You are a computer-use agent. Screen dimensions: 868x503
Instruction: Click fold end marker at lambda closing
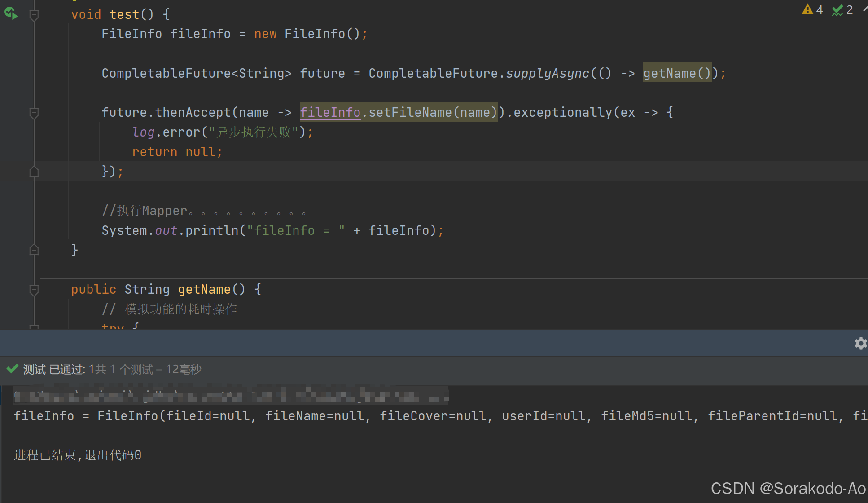click(34, 172)
